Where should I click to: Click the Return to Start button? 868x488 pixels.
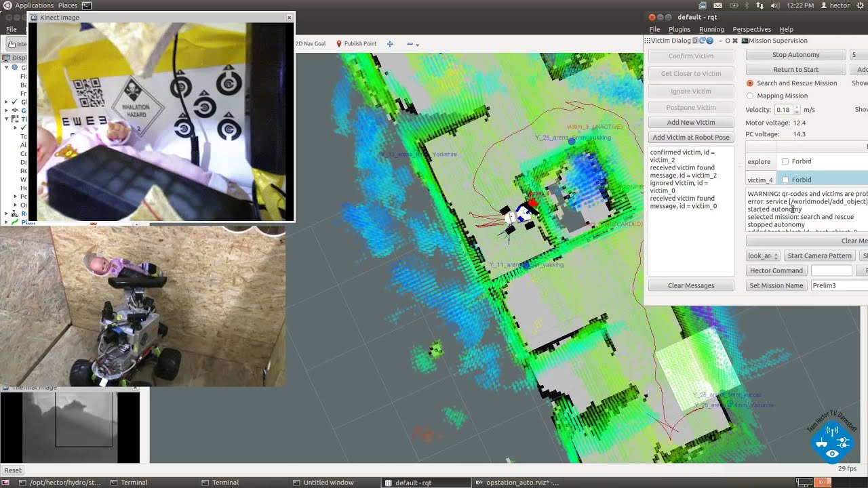tap(796, 70)
